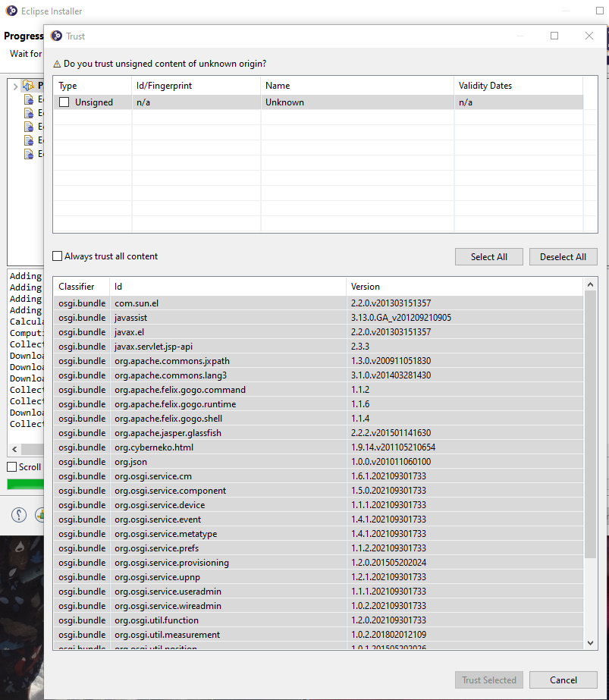Select the org.json bundle row
This screenshot has height=700, width=609.
[x=319, y=462]
